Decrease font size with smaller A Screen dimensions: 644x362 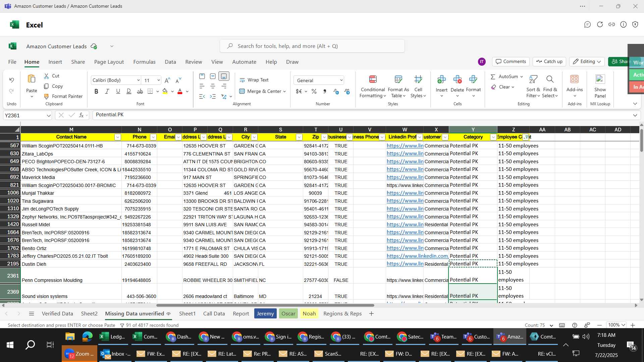[x=178, y=80]
